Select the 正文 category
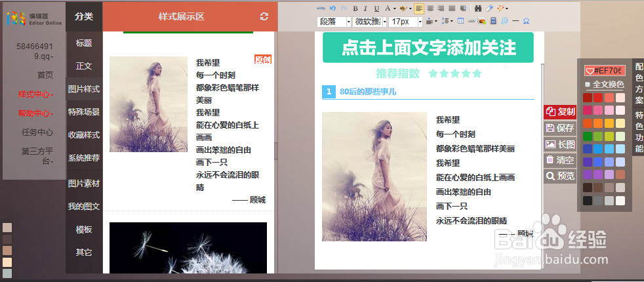The height and width of the screenshot is (282, 644). [84, 66]
